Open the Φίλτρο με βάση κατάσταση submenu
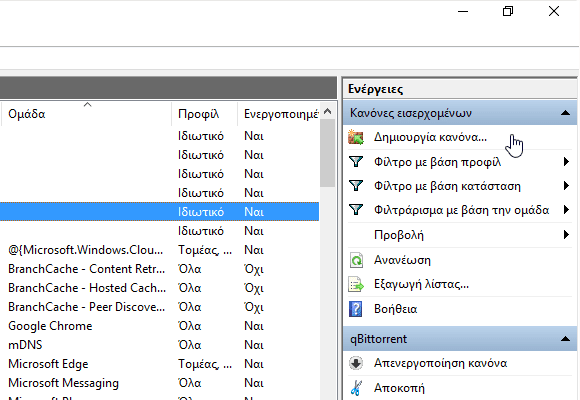Viewport: 580px width, 400px height. (447, 186)
